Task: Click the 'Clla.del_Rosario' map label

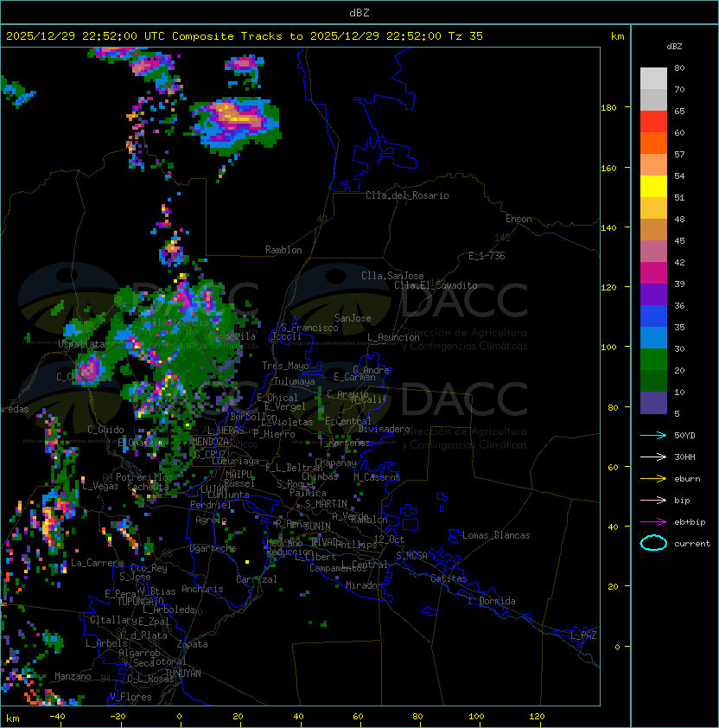Action: click(x=407, y=195)
